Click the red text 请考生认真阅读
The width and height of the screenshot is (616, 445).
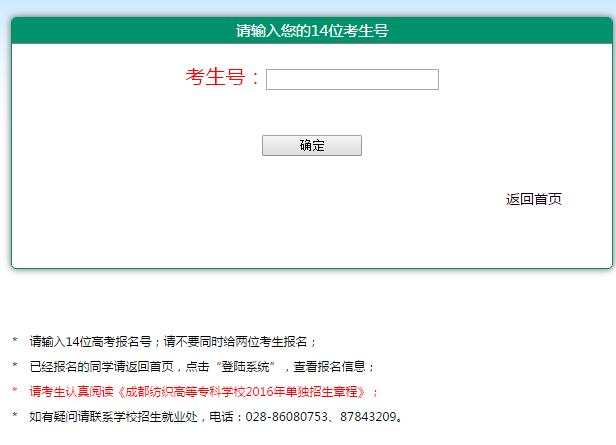[x=70, y=392]
